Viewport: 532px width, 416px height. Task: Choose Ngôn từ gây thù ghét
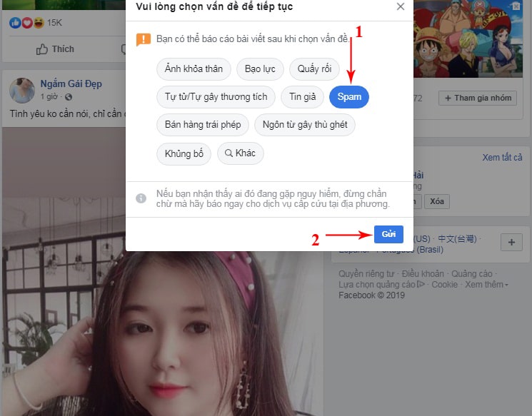click(x=305, y=125)
